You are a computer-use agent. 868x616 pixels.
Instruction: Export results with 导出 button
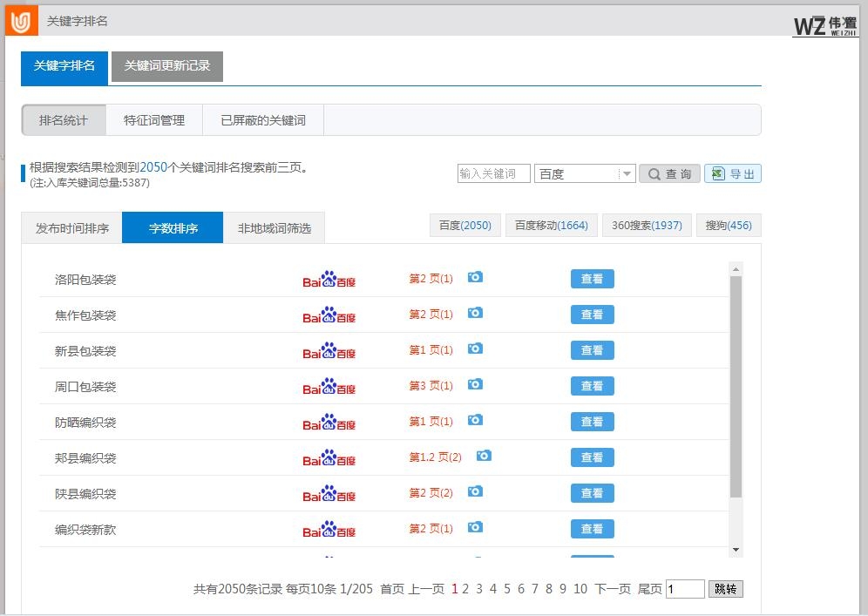coord(733,174)
